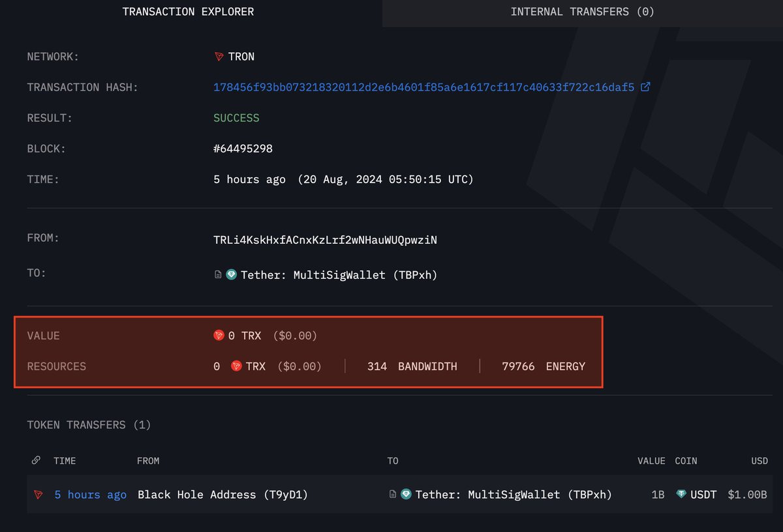Click the chain link icon in the table header
Screen dimensions: 783x532
(36, 460)
